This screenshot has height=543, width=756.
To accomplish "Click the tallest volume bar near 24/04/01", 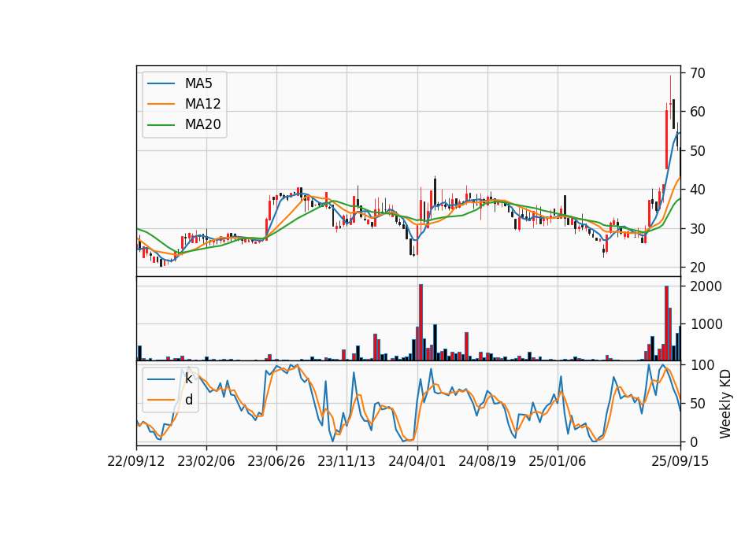I will (x=421, y=323).
